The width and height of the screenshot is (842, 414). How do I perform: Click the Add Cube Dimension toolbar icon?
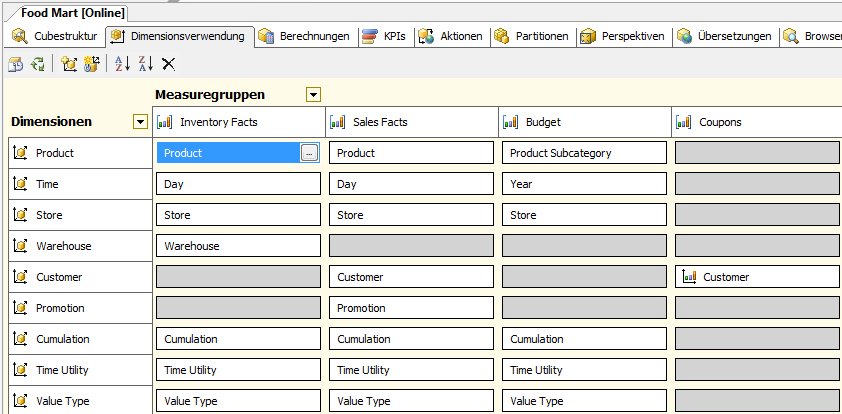[69, 64]
